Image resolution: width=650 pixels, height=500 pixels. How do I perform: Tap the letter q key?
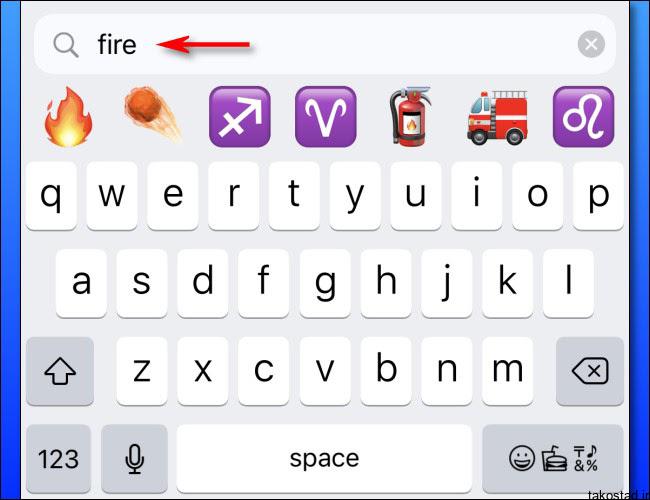click(x=51, y=196)
